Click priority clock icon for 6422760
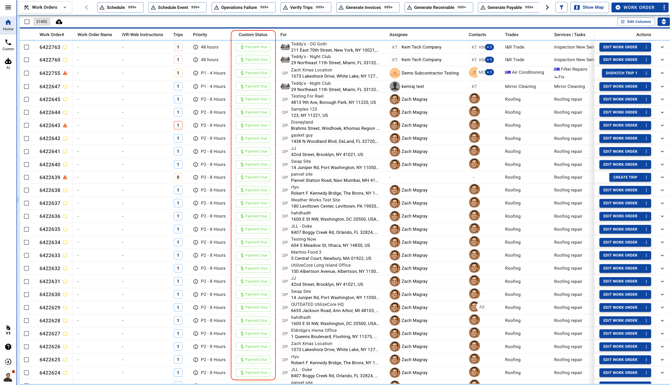This screenshot has height=385, width=670. [195, 60]
